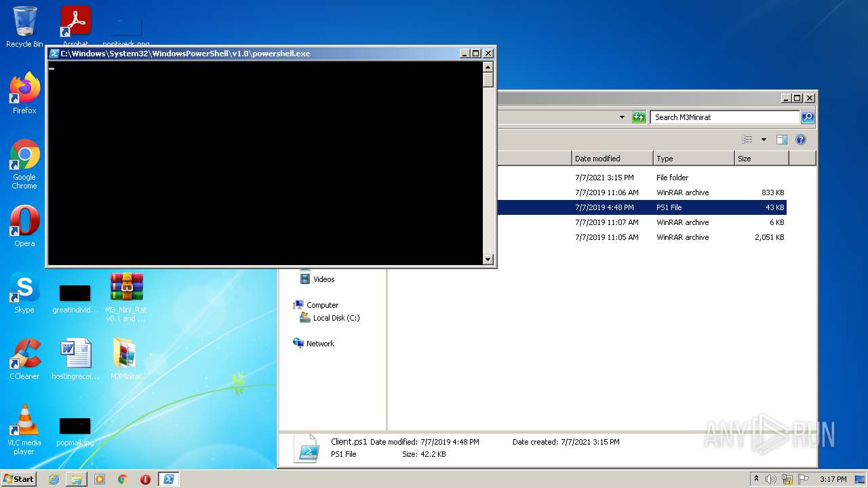The width and height of the screenshot is (868, 488).
Task: Show hidden tray icons arrow
Action: [756, 479]
